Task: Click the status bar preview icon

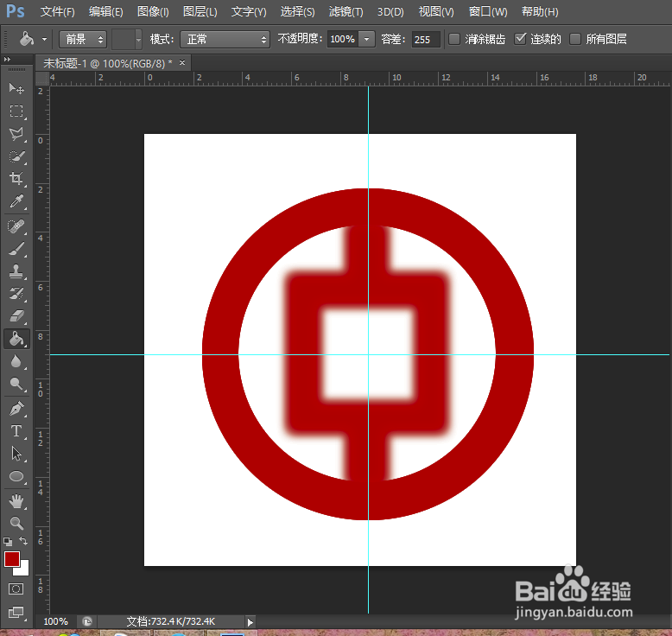Action: [x=87, y=621]
